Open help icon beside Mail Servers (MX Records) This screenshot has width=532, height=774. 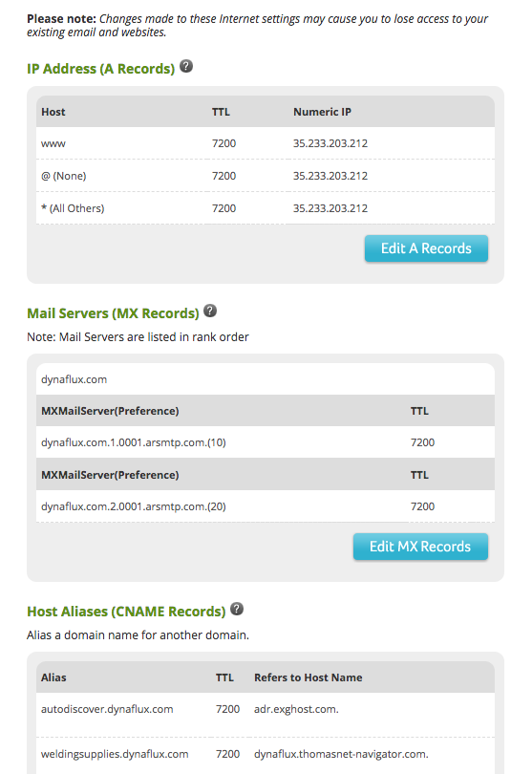click(x=210, y=311)
